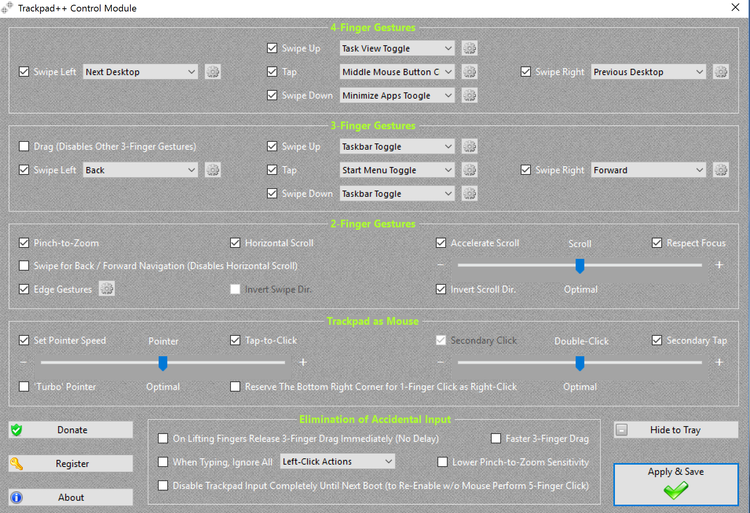The image size is (750, 513).
Task: Toggle Accelerate Scroll checkbox
Action: coord(441,243)
